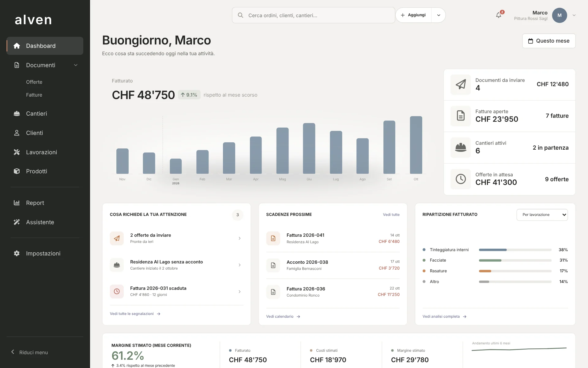This screenshot has width=588, height=368.
Task: Open the Per lavorazione dropdown
Action: [x=542, y=215]
